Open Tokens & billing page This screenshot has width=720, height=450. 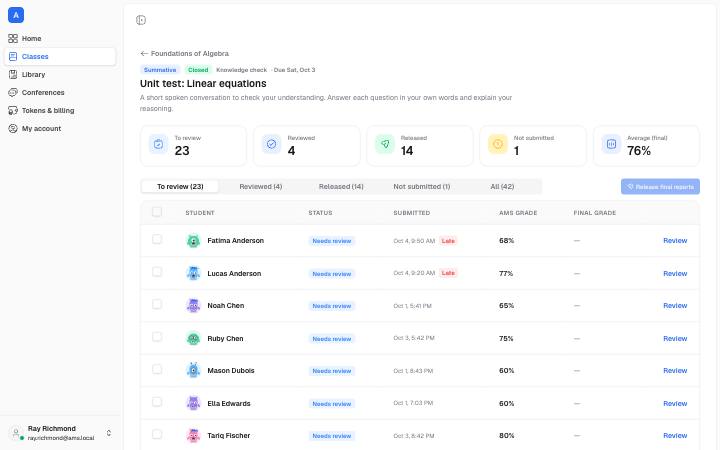pyautogui.click(x=60, y=111)
